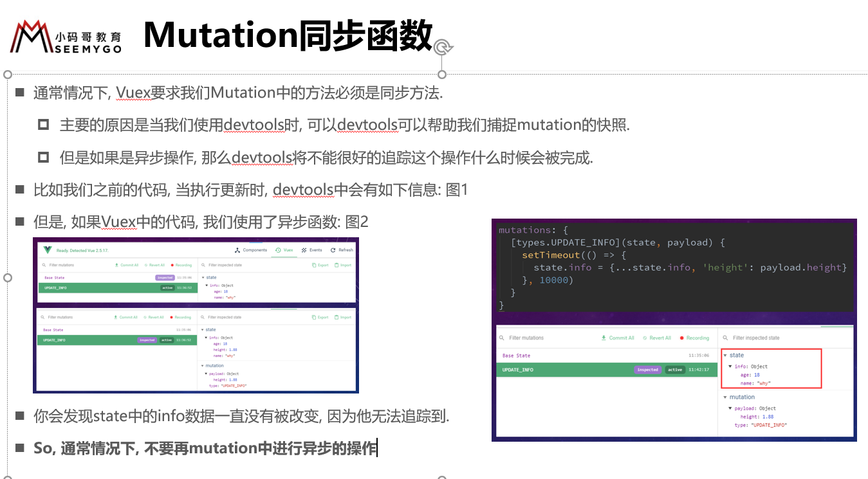Click the inspected badge on the 11:42:17 row

[x=647, y=370]
